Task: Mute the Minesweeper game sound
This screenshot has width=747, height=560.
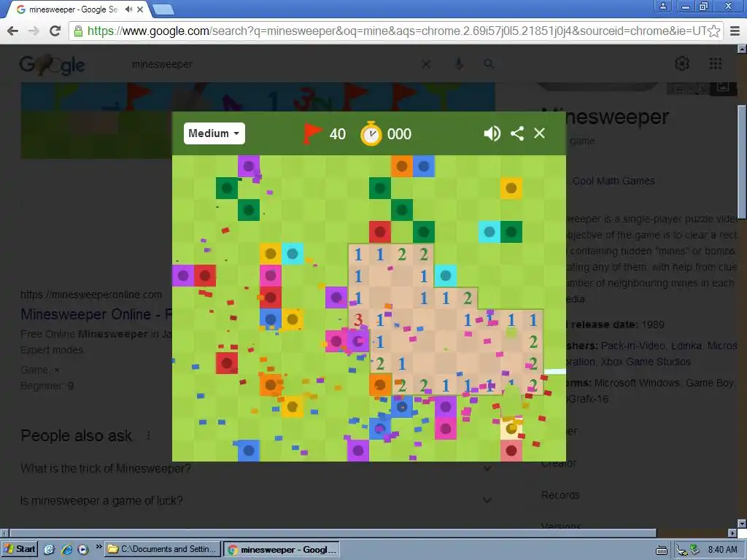Action: click(492, 133)
